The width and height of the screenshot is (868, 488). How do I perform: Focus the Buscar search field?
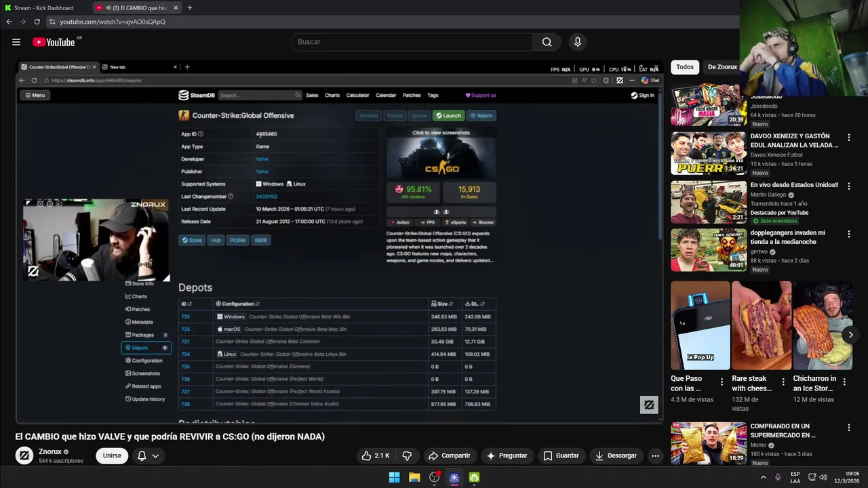point(412,42)
